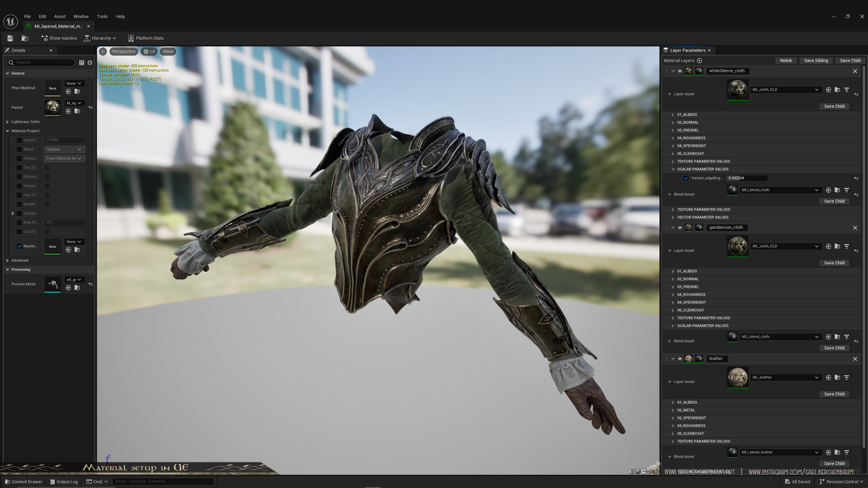Toggle visibility of whiteSleeve_cloth layer

pyautogui.click(x=679, y=71)
